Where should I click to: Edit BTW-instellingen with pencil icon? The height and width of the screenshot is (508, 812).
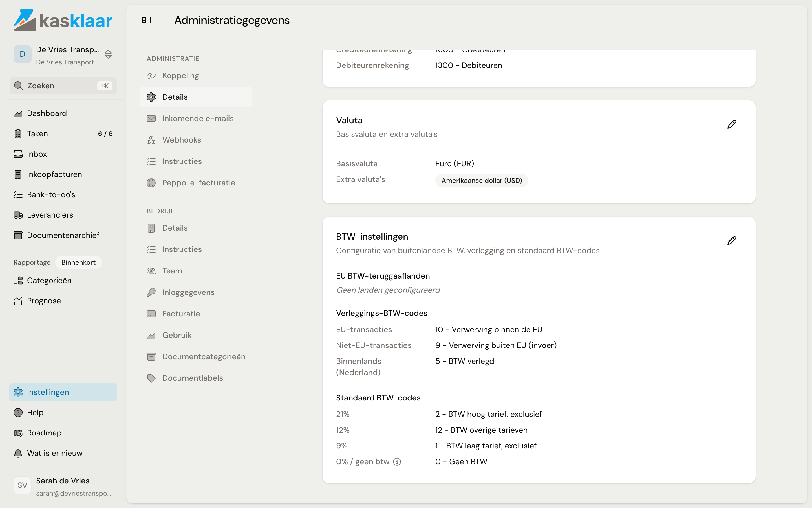point(732,240)
